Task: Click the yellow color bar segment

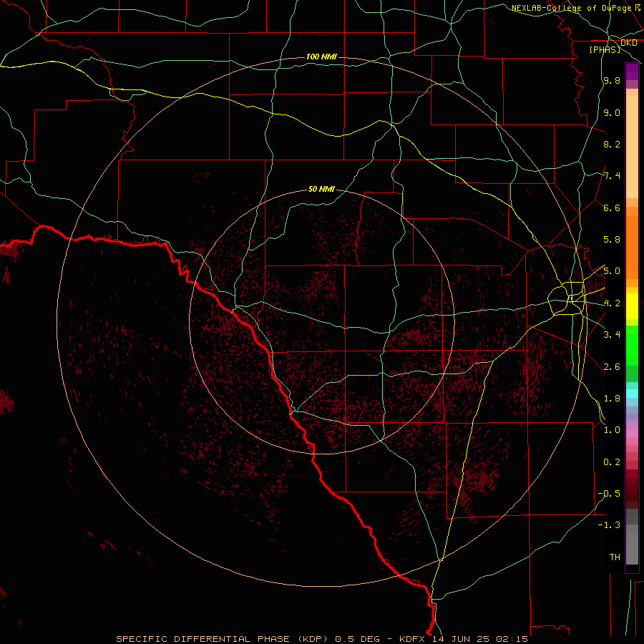Action: (632, 306)
